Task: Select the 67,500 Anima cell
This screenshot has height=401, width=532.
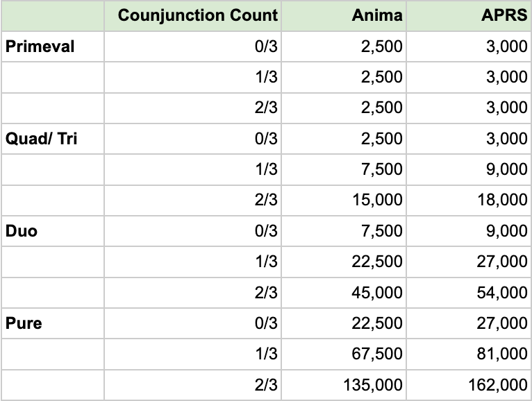Action: [344, 354]
